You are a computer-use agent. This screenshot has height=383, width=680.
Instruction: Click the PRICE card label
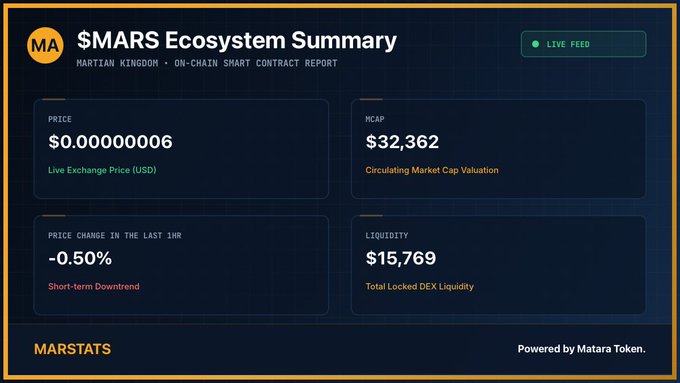60,119
